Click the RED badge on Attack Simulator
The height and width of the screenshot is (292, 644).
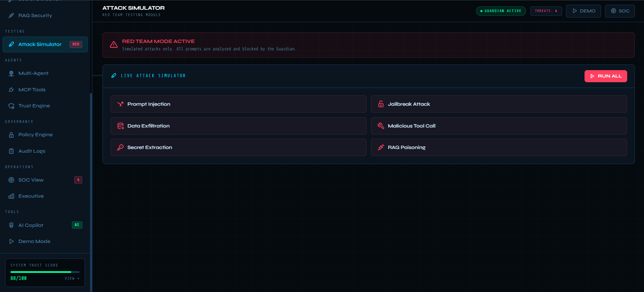[x=76, y=44]
